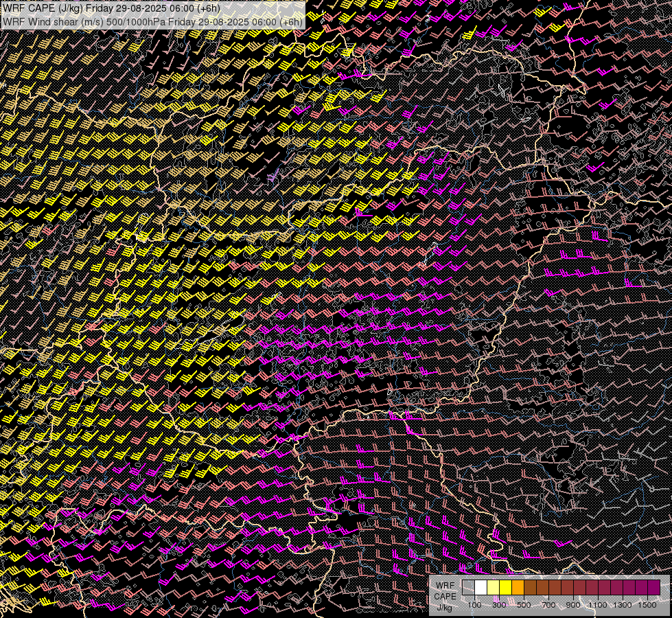Viewport: 672px width, 618px height.
Task: Select the orange CAPE legend swatch
Action: click(518, 588)
